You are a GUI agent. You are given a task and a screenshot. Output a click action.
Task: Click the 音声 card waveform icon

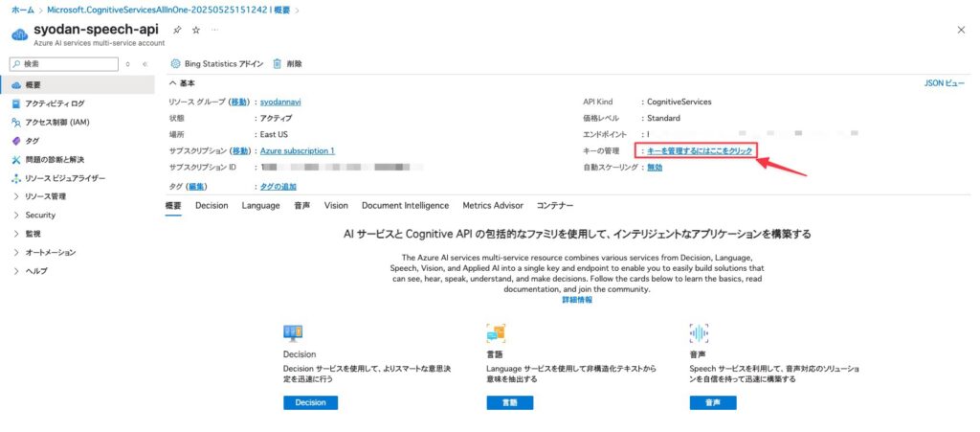point(699,334)
